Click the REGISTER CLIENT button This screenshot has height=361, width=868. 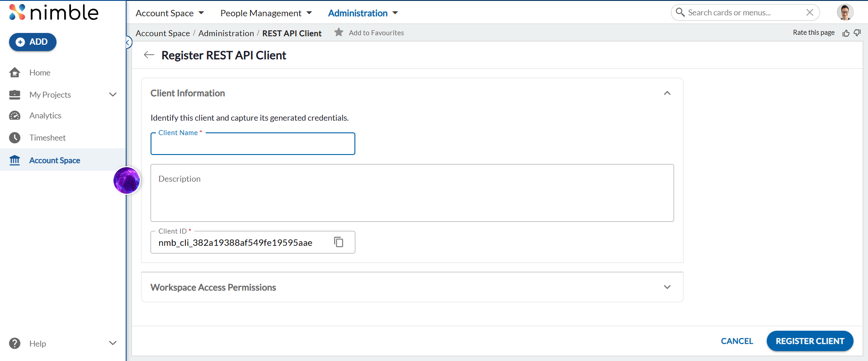[x=810, y=341]
